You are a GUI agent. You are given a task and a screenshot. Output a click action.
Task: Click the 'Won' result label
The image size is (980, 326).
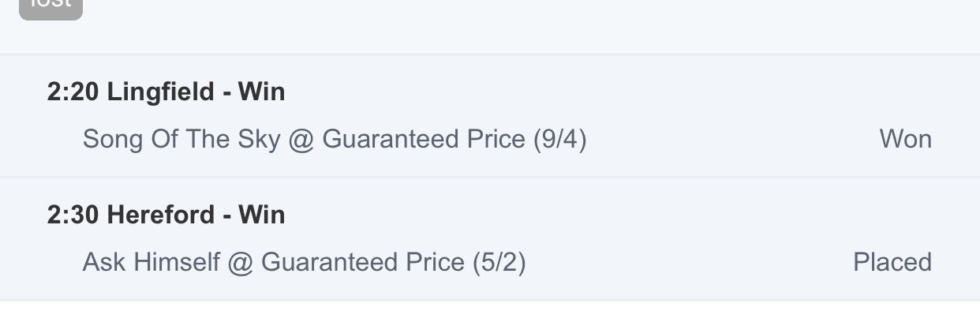906,140
